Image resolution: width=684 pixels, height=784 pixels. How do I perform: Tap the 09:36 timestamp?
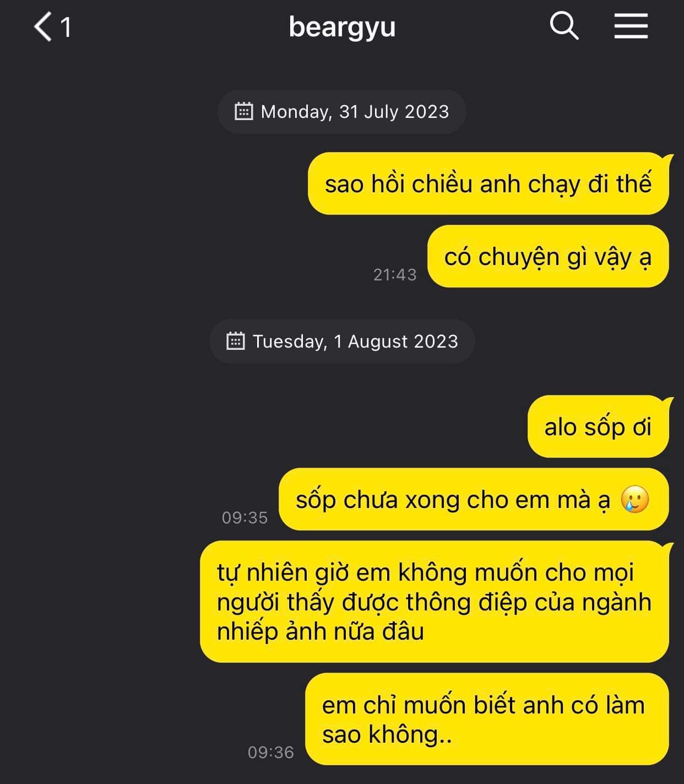[271, 752]
